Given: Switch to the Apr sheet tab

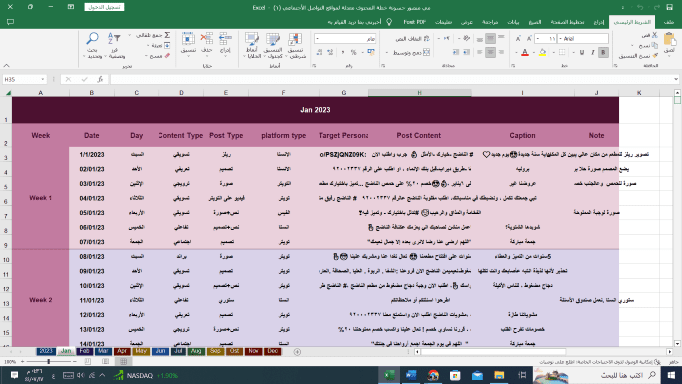Looking at the screenshot, I should point(122,351).
